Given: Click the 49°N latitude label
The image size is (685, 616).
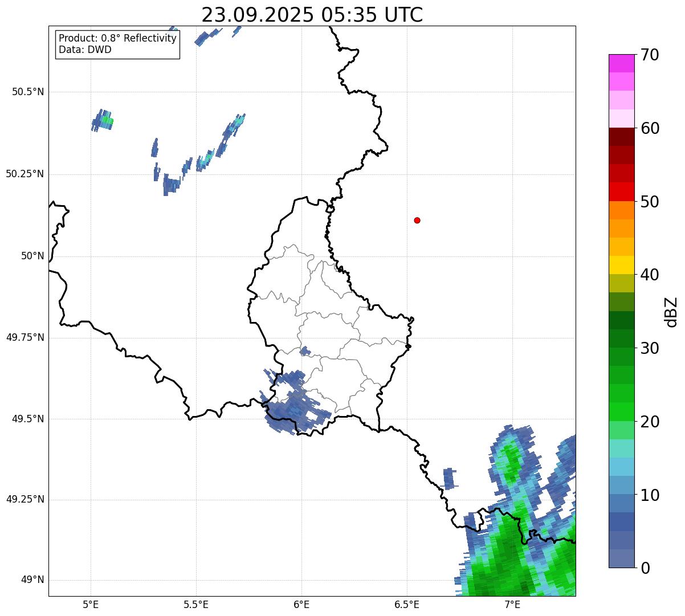Looking at the screenshot, I should [x=32, y=580].
